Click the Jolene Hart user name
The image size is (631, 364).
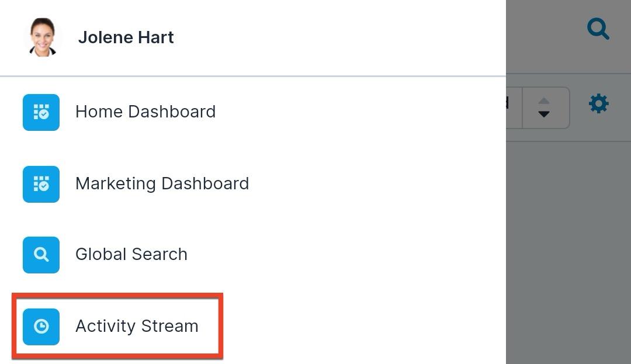[x=126, y=37]
